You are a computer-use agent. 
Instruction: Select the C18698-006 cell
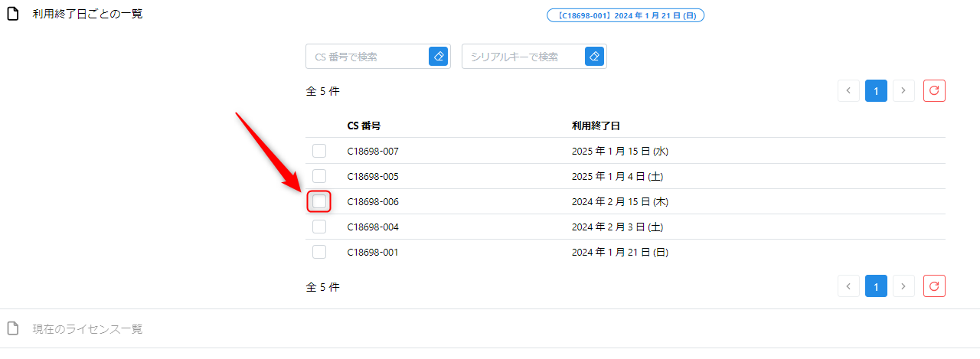pyautogui.click(x=373, y=201)
